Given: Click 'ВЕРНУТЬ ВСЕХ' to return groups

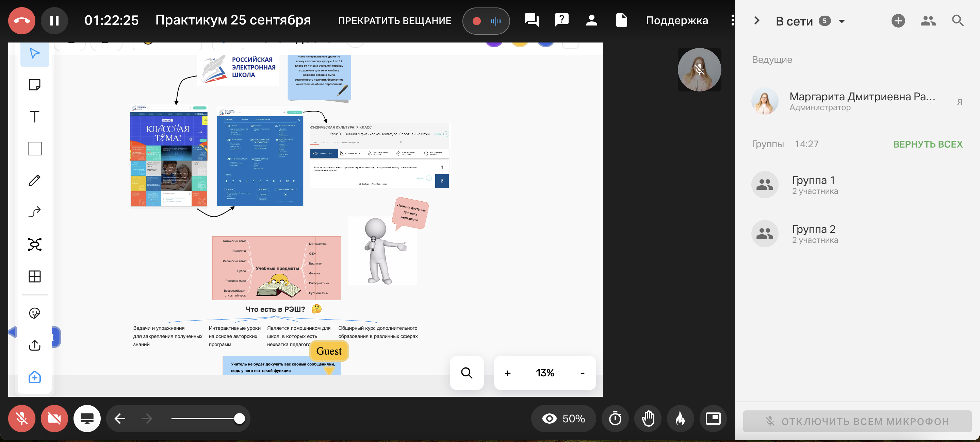Looking at the screenshot, I should [928, 144].
